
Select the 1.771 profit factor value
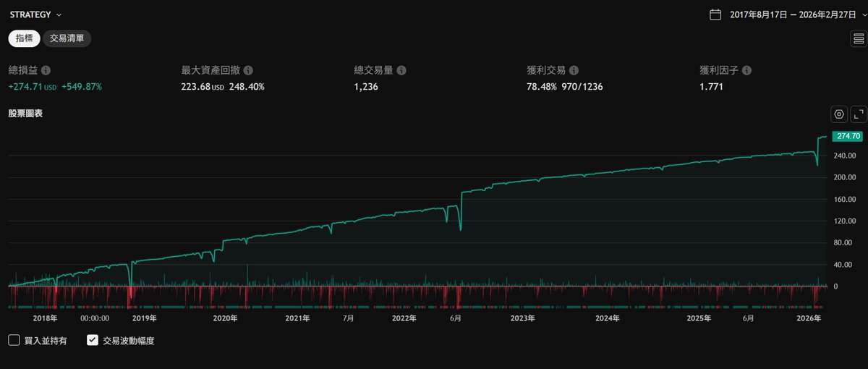[711, 87]
